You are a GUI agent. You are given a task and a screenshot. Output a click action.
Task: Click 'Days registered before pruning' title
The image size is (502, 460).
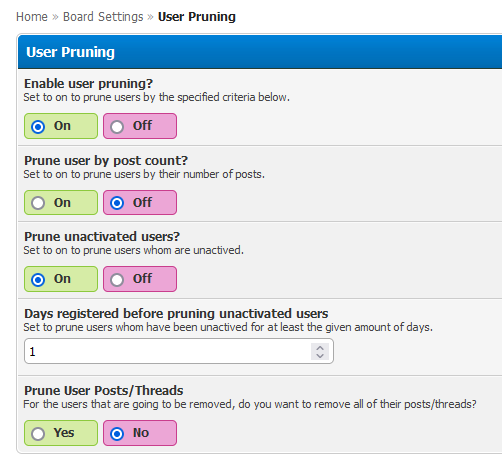point(176,314)
